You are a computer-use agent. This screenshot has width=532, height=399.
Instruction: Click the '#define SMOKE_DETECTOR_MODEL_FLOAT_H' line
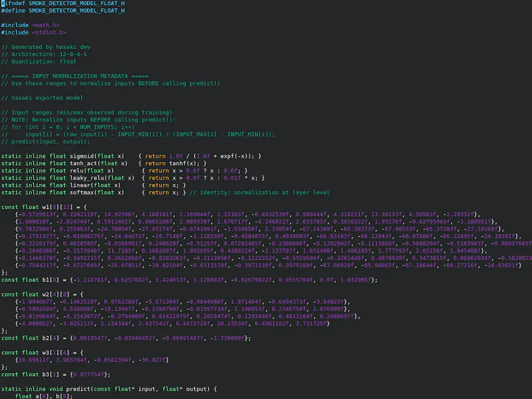[x=63, y=11]
